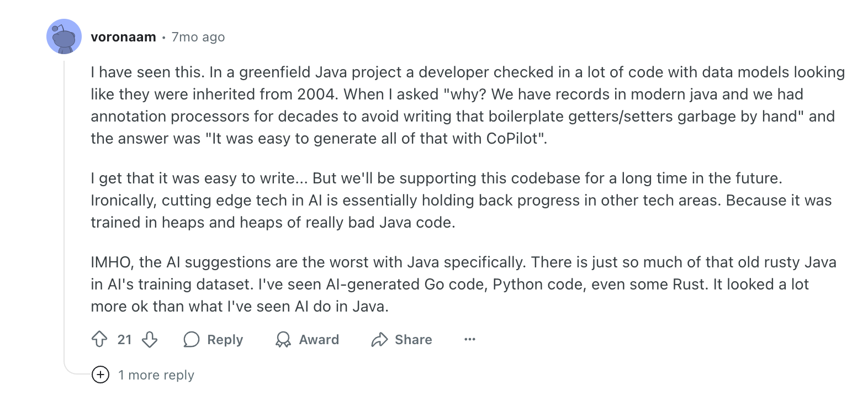Image resolution: width=868 pixels, height=411 pixels.
Task: Click the "Share" text label
Action: (413, 340)
